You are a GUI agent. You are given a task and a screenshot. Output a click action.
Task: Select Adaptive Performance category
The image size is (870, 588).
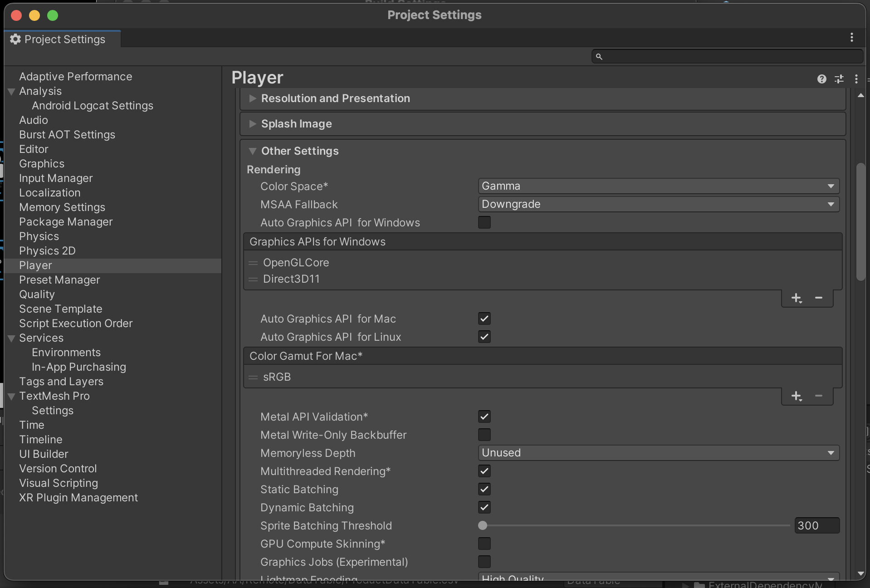pos(76,77)
